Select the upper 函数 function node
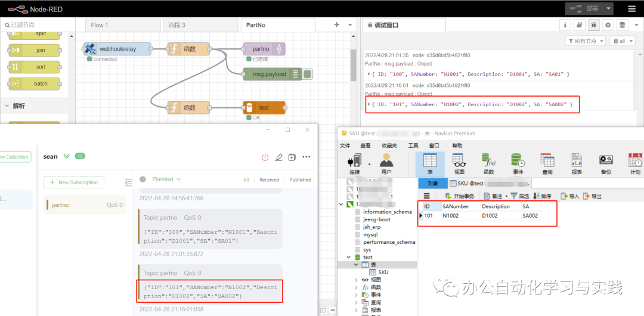 (189, 49)
